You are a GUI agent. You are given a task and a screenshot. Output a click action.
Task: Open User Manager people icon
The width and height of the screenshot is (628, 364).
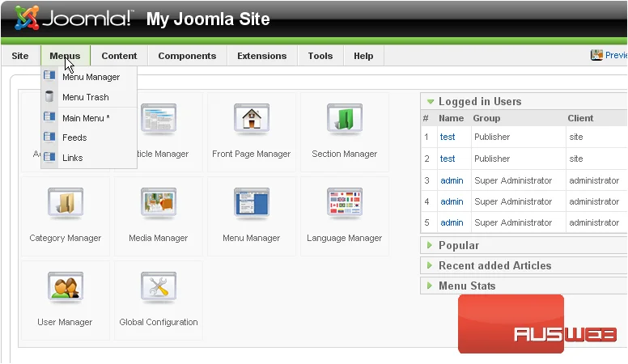(66, 287)
